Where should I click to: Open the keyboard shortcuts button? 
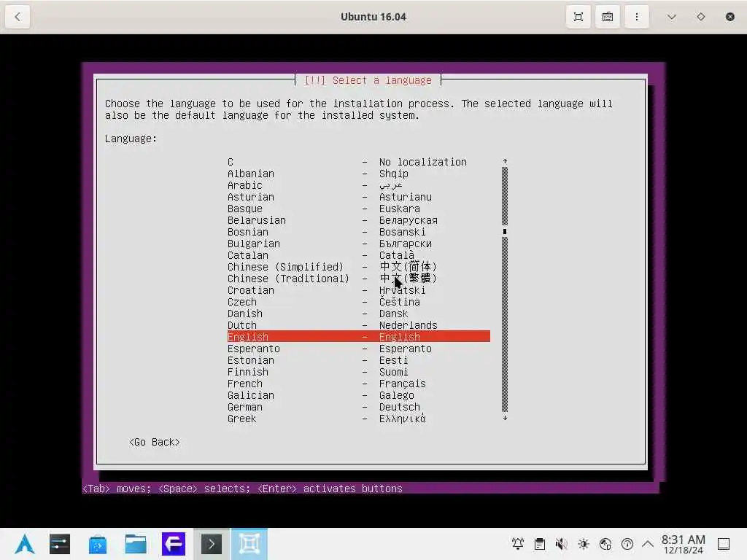tap(608, 17)
